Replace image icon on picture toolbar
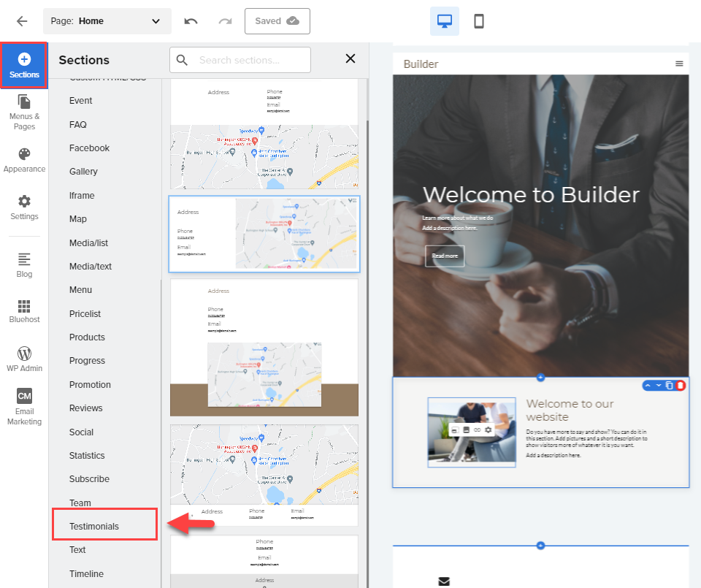 pos(467,429)
